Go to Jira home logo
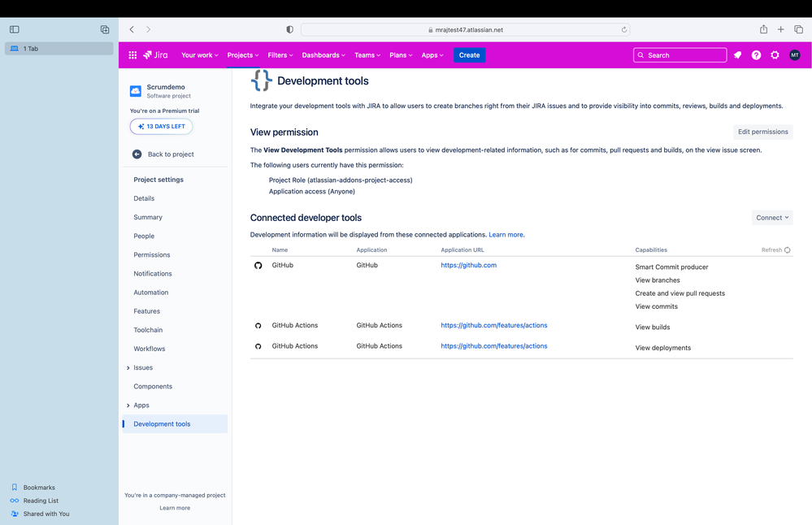This screenshot has height=525, width=812. (155, 55)
